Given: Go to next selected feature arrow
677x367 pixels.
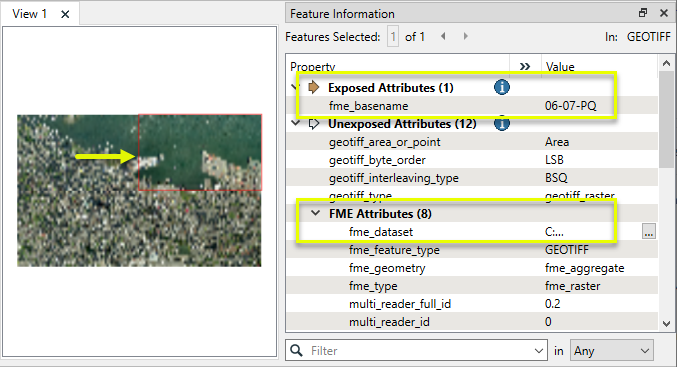Looking at the screenshot, I should click(x=465, y=36).
